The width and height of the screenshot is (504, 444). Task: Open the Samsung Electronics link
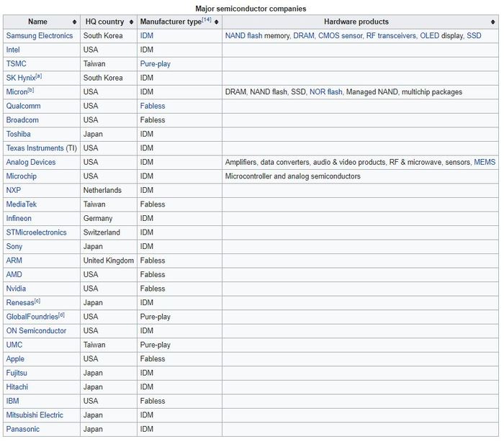coord(40,36)
